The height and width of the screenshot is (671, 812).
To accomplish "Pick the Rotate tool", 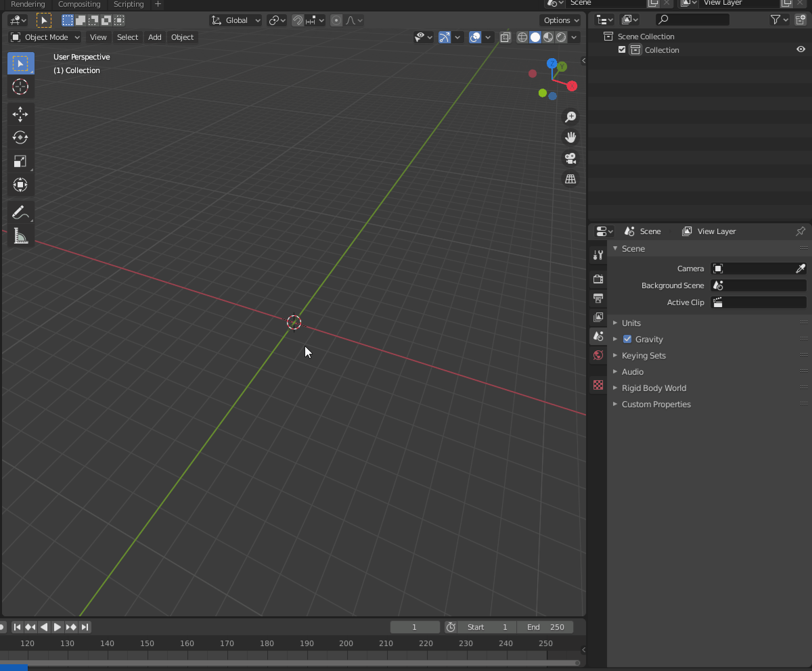I will (x=20, y=137).
